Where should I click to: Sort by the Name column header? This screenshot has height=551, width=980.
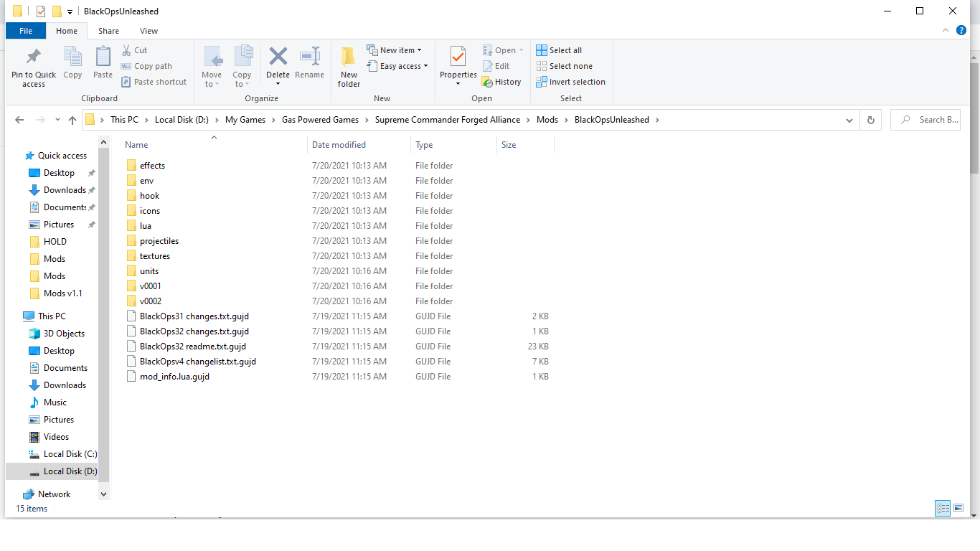tap(215, 145)
